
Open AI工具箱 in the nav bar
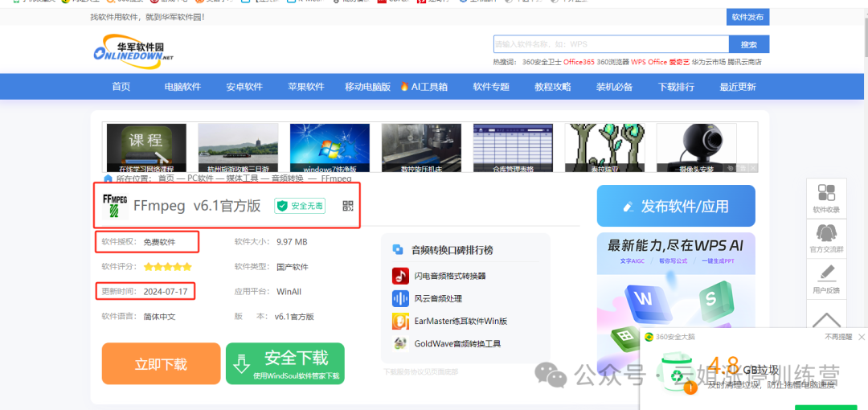coord(424,87)
